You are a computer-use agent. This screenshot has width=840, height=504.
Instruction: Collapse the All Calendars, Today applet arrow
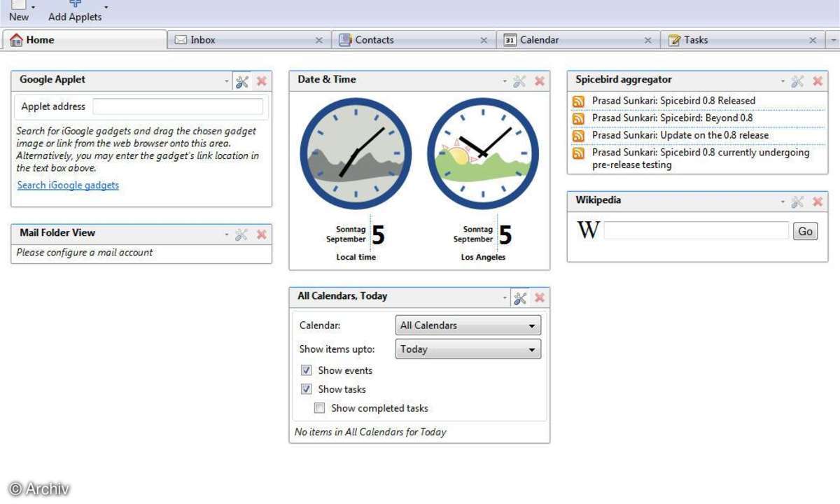tap(505, 298)
